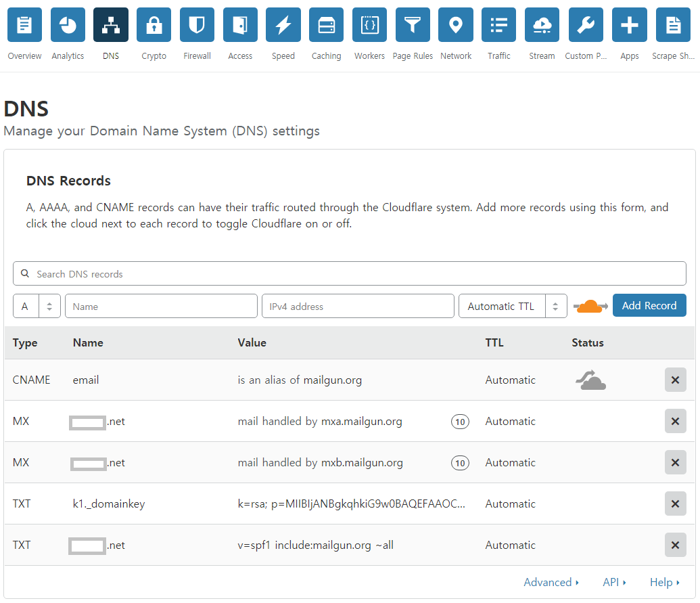This screenshot has height=603, width=700.
Task: Open the Automatic TTL dropdown
Action: tap(513, 306)
